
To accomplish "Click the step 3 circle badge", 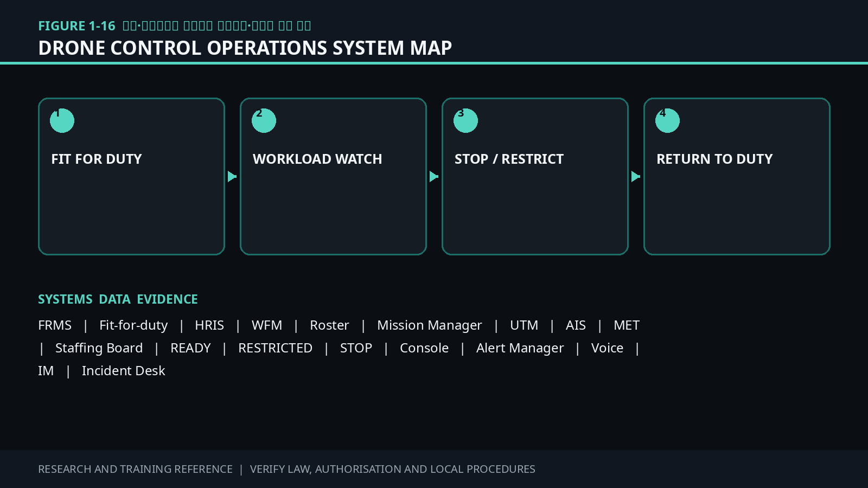I will (465, 120).
